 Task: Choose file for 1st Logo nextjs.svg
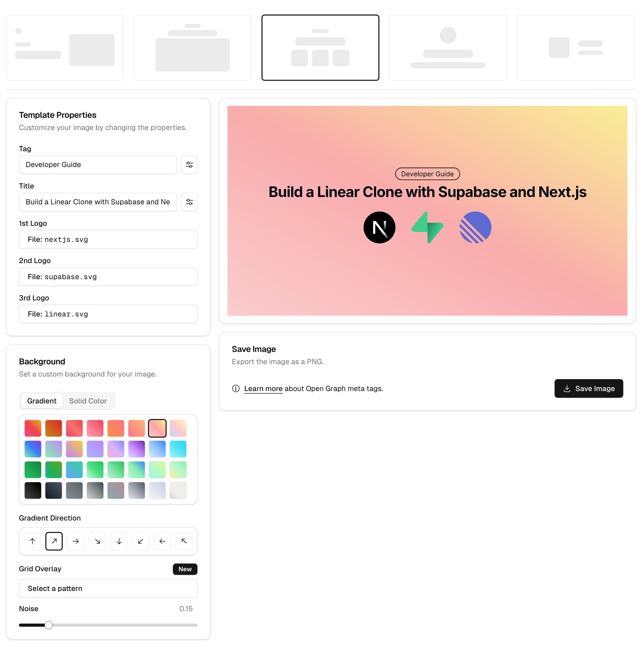coord(108,239)
